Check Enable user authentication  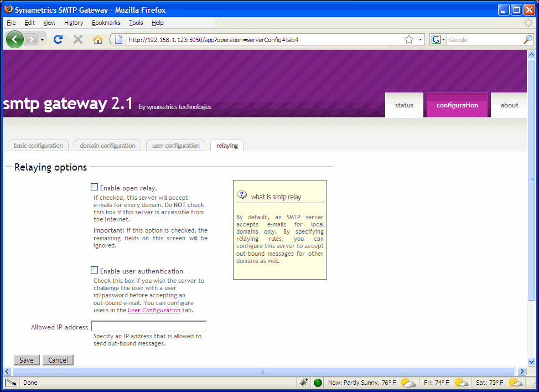pyautogui.click(x=94, y=270)
